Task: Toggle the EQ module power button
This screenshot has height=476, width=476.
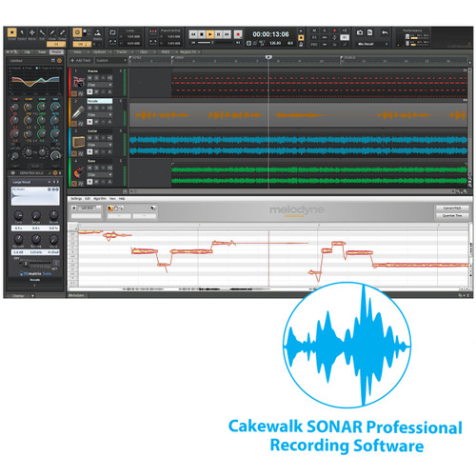Action: 59,60
